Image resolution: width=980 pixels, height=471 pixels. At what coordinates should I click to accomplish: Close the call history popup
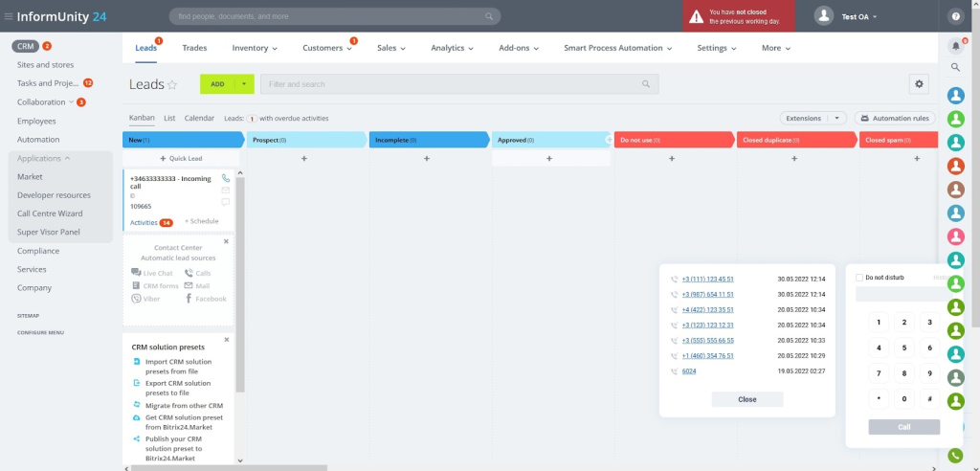[746, 399]
